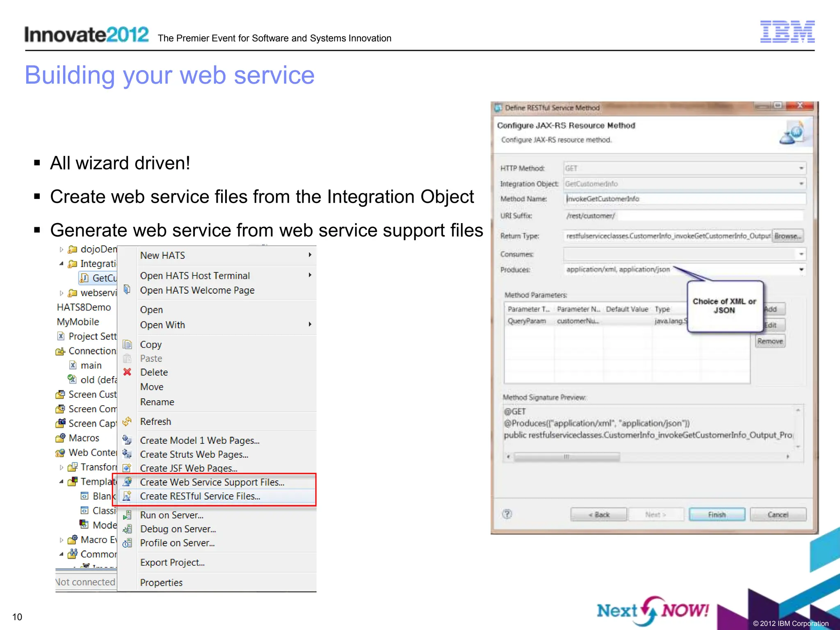Open the Consumes dropdown
The width and height of the screenshot is (840, 630).
[x=801, y=254]
